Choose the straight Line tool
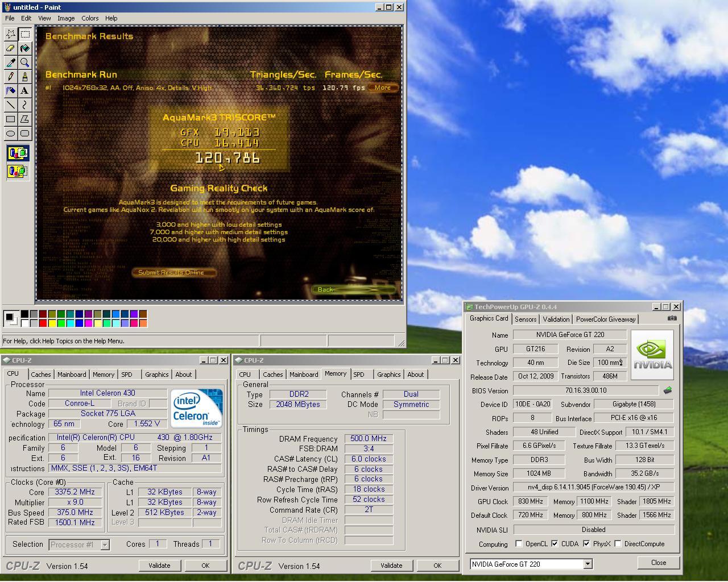The image size is (728, 582). tap(10, 105)
